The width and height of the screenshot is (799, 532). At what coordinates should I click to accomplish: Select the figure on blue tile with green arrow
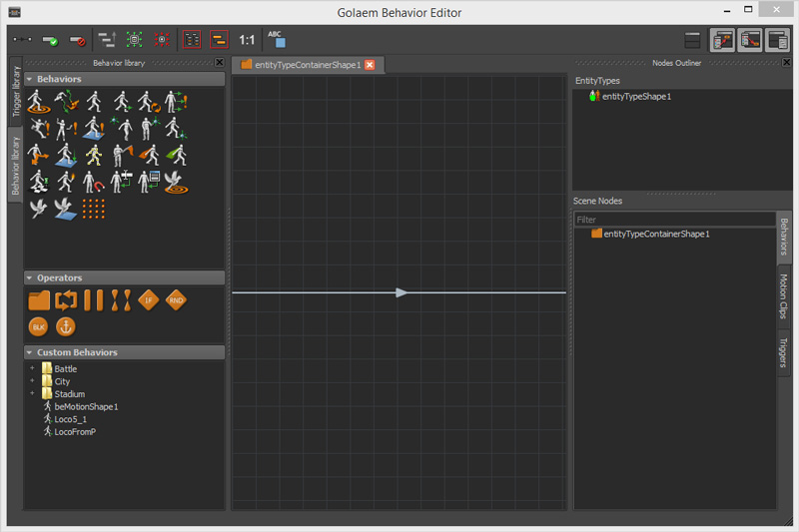[x=66, y=155]
